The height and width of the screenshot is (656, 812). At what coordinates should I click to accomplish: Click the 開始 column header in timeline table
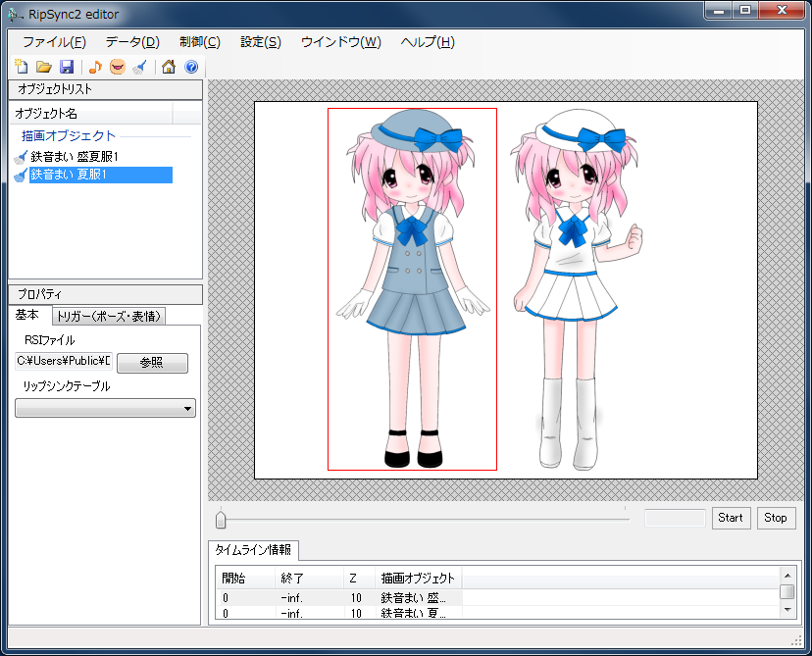(245, 579)
